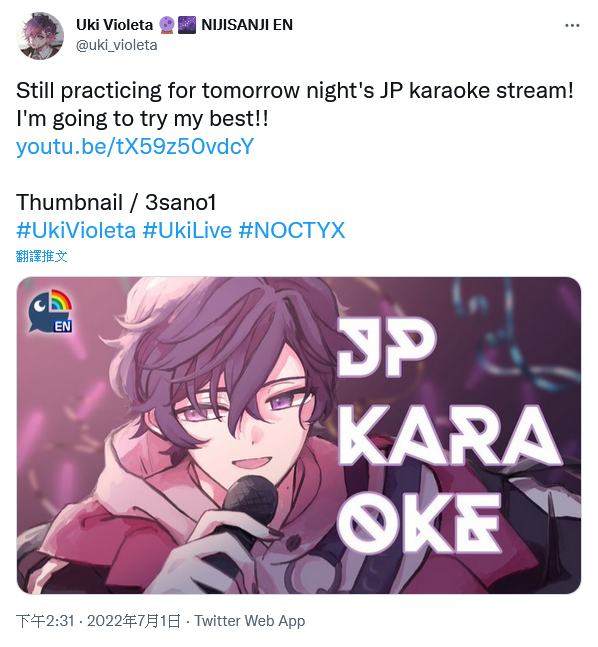598x647 pixels.
Task: Open the tweet timestamp 2022年7月1日
Action: 134,621
